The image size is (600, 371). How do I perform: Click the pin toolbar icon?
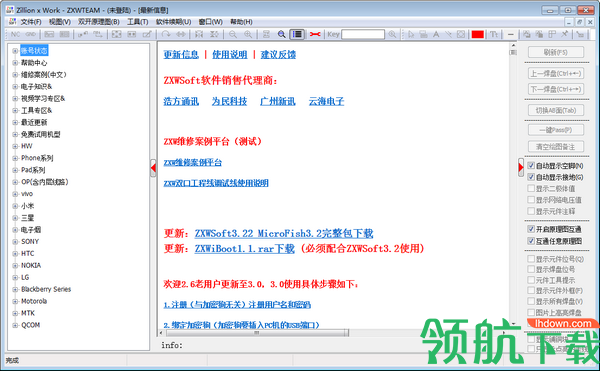[565, 34]
